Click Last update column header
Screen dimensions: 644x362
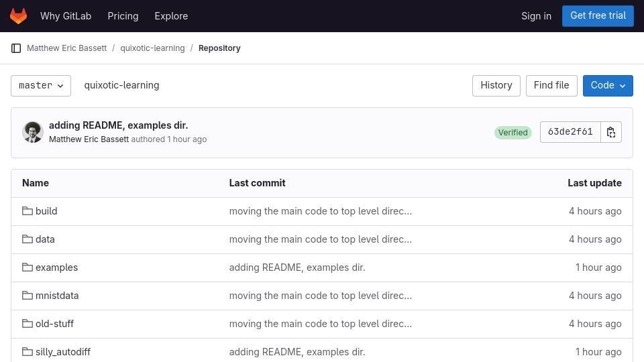[595, 183]
